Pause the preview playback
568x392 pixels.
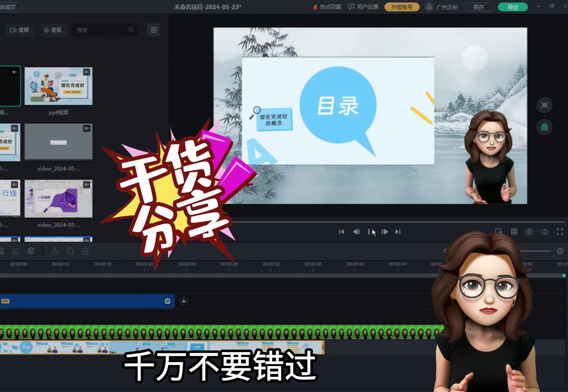370,232
